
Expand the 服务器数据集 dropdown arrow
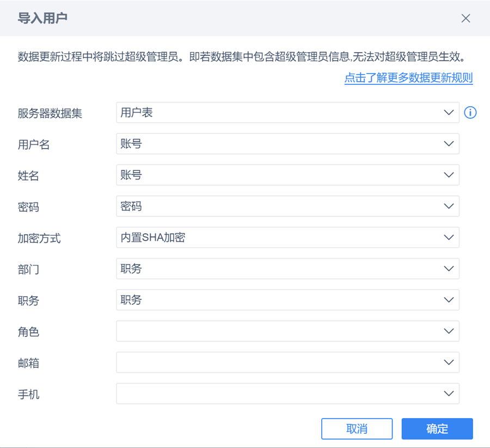[449, 113]
